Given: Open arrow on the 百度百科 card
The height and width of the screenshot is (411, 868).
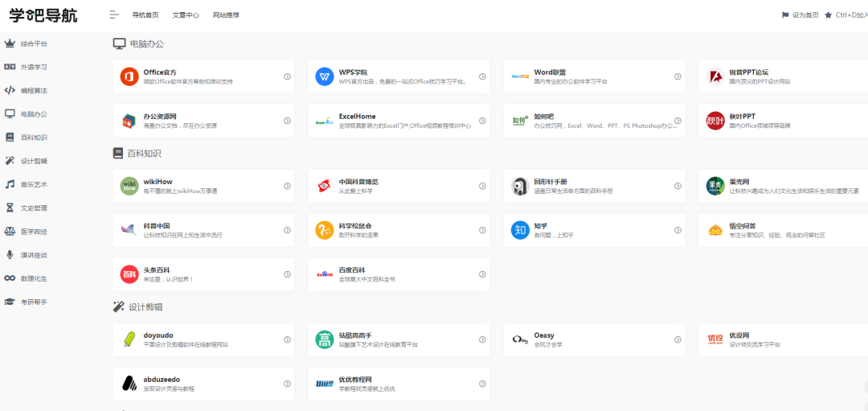Looking at the screenshot, I should point(483,274).
